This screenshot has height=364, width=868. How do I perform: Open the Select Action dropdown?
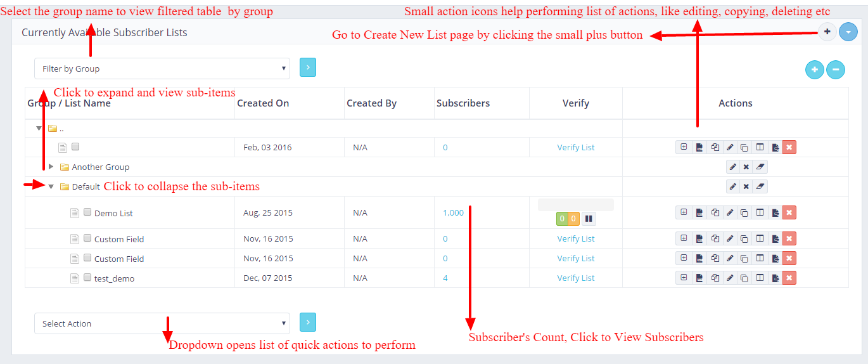(162, 323)
